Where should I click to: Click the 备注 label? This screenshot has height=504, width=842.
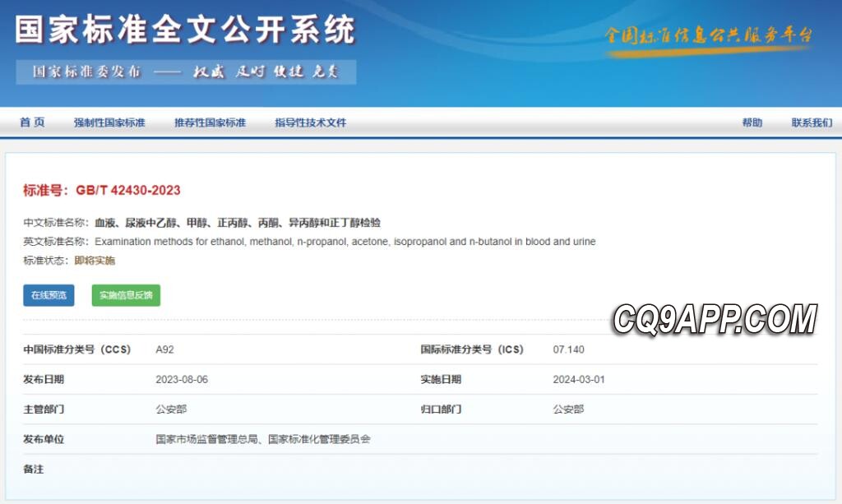pos(33,469)
